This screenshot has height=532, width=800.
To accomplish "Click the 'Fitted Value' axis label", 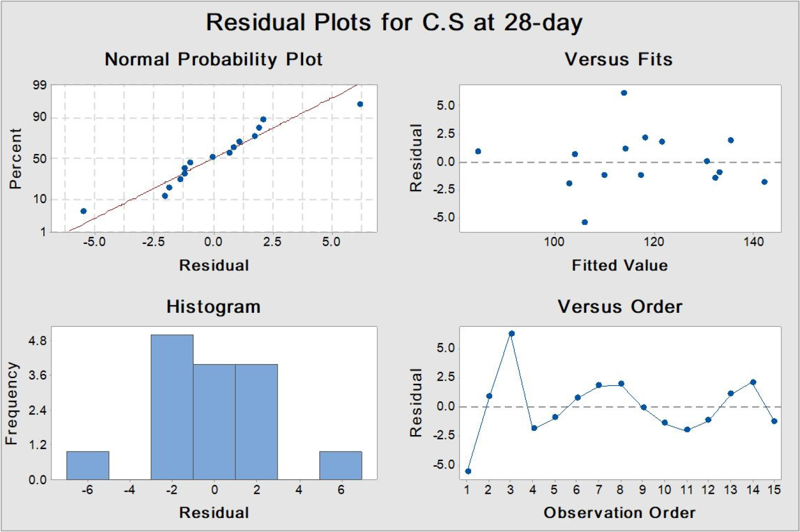I will 619,265.
